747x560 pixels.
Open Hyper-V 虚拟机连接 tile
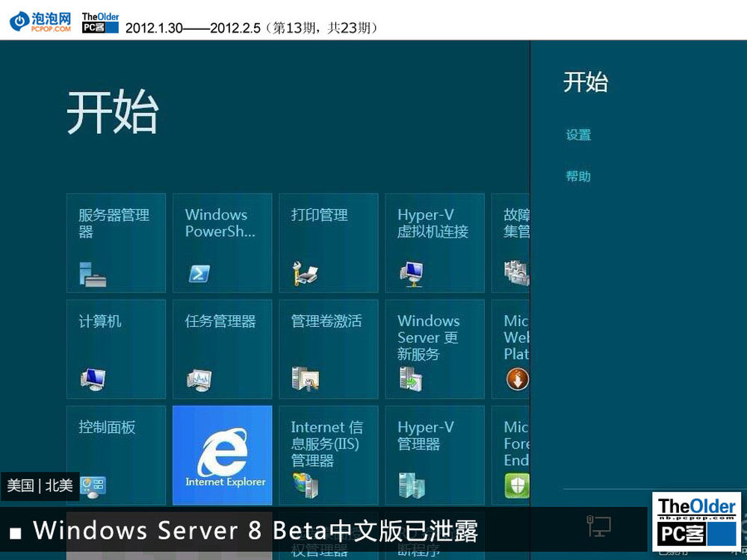pyautogui.click(x=434, y=243)
